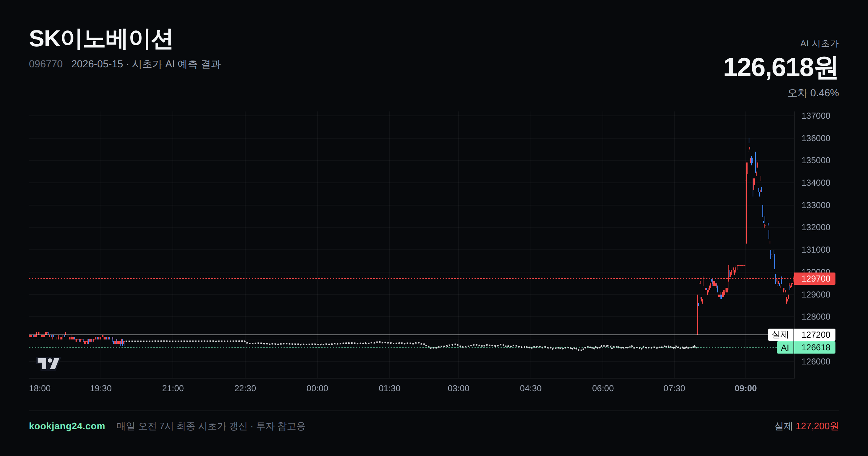Click the green AI tag on the chart
This screenshot has height=456, width=868.
785,348
